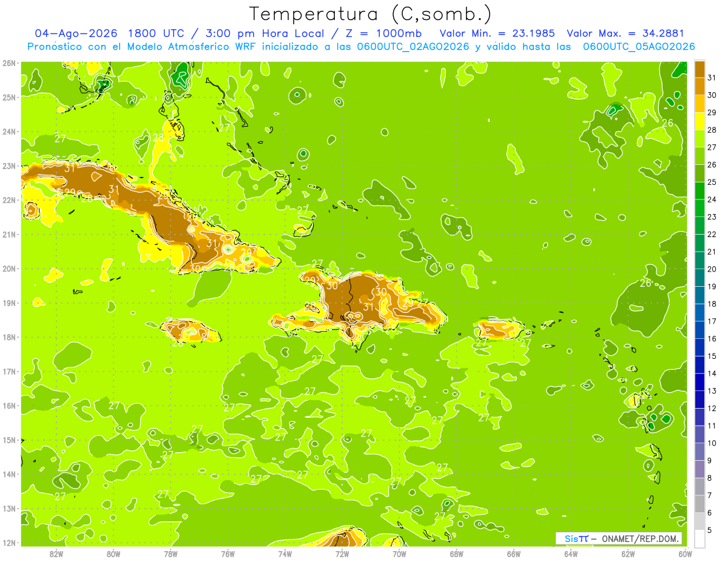Viewport: 728px width, 562px height.
Task: Click the "ONAMET/REP.DOM." source label
Action: 641,538
